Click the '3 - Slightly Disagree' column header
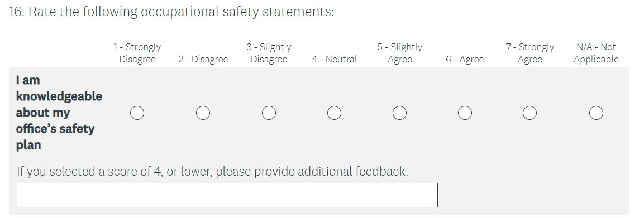 tap(269, 54)
